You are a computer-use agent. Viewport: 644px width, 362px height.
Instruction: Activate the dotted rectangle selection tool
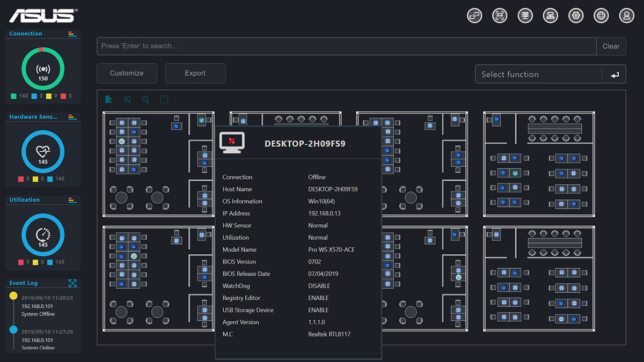coord(164,100)
